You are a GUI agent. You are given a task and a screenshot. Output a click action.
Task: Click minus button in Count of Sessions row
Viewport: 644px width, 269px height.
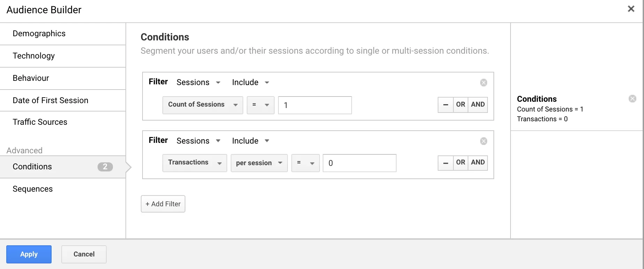(x=445, y=105)
